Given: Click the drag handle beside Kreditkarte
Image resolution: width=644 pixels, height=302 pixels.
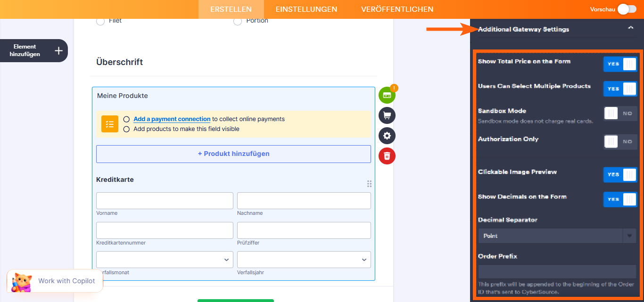Looking at the screenshot, I should point(369,184).
